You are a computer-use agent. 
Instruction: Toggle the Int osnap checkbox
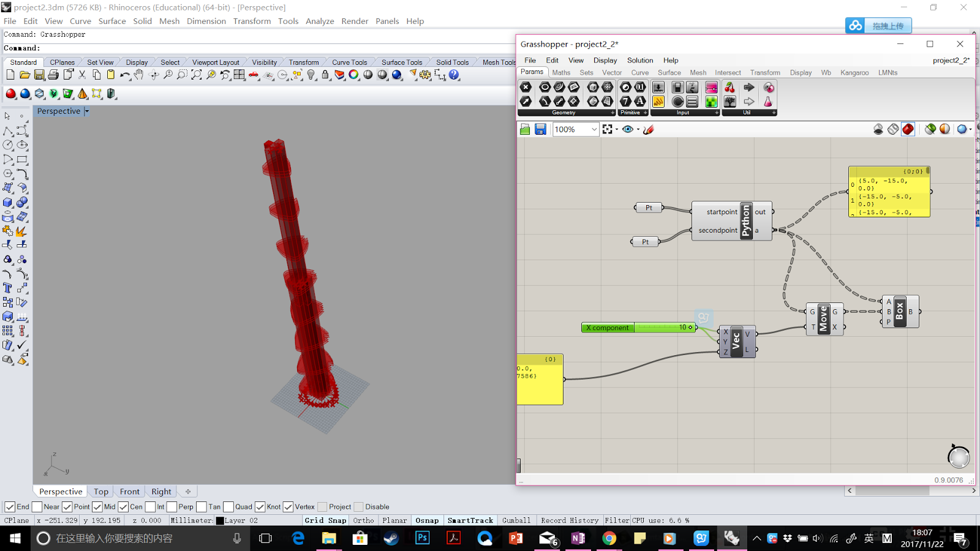click(x=150, y=507)
